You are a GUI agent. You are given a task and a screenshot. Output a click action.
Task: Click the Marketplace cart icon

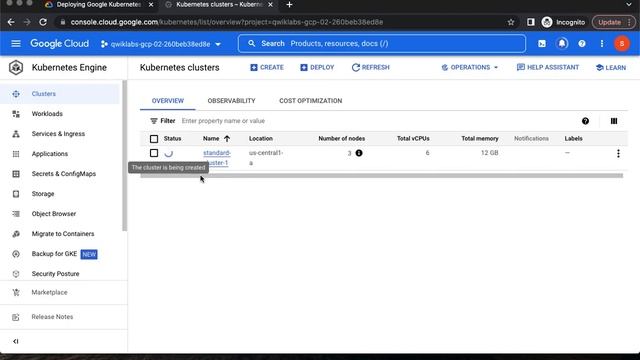tap(16, 292)
